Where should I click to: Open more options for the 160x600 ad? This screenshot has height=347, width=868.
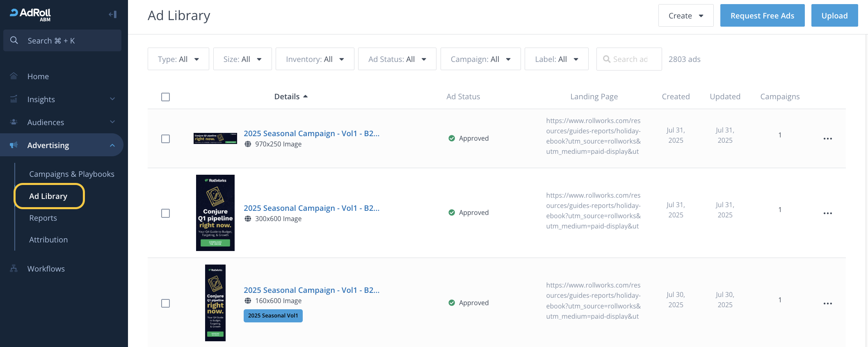[x=827, y=304]
